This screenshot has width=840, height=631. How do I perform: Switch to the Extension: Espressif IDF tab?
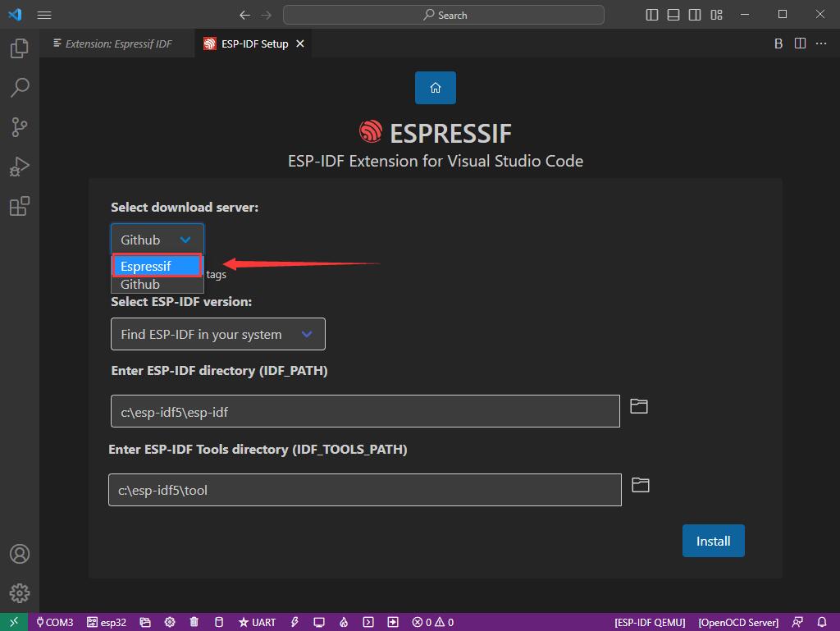[x=113, y=43]
